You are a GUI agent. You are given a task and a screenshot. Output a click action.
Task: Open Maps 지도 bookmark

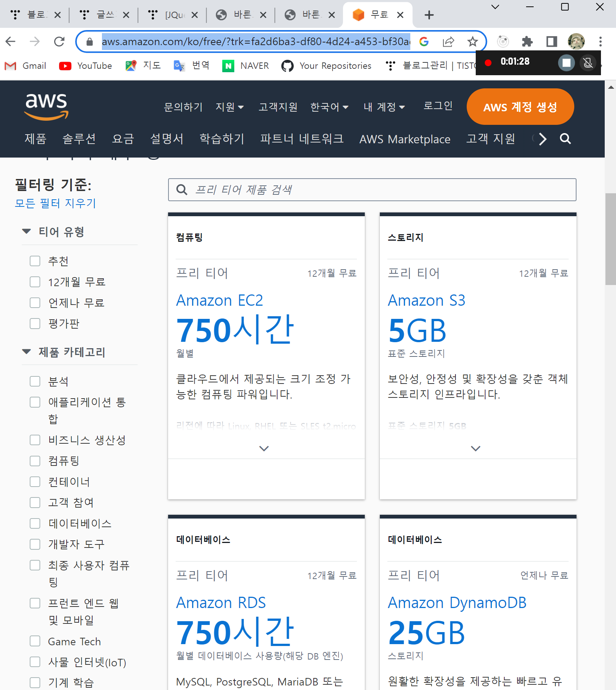[x=143, y=66]
